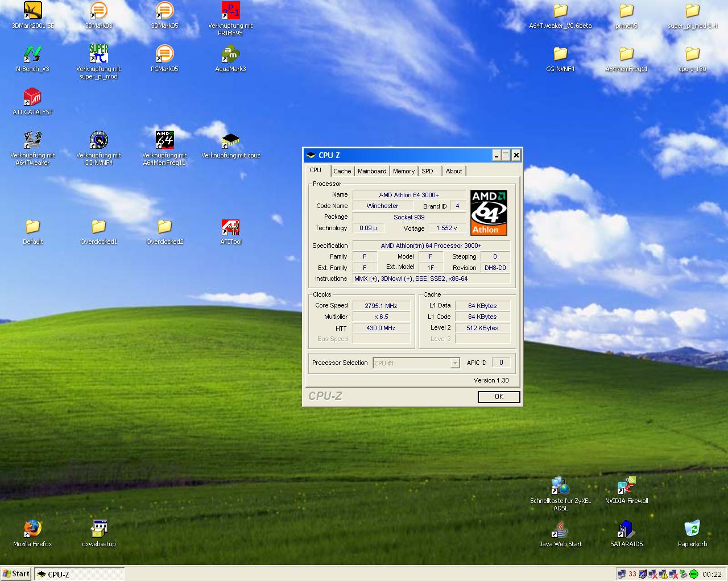Select the AquaMark3 desktop icon

point(230,55)
